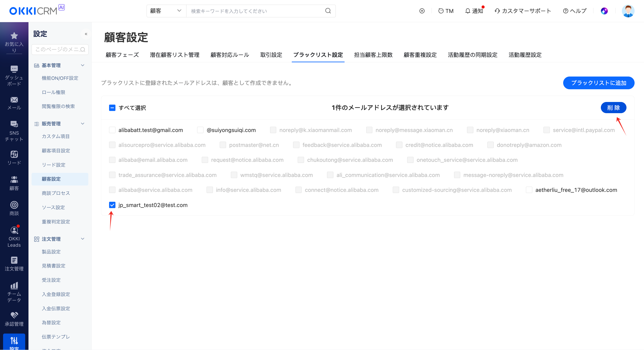Click the purple AI assistant orb icon
This screenshot has width=644, height=350.
(x=604, y=11)
